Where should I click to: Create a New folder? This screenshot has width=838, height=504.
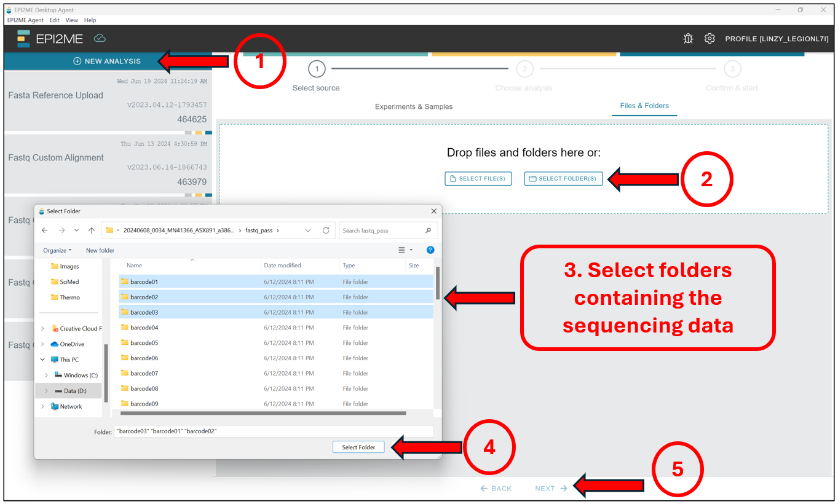pos(100,250)
